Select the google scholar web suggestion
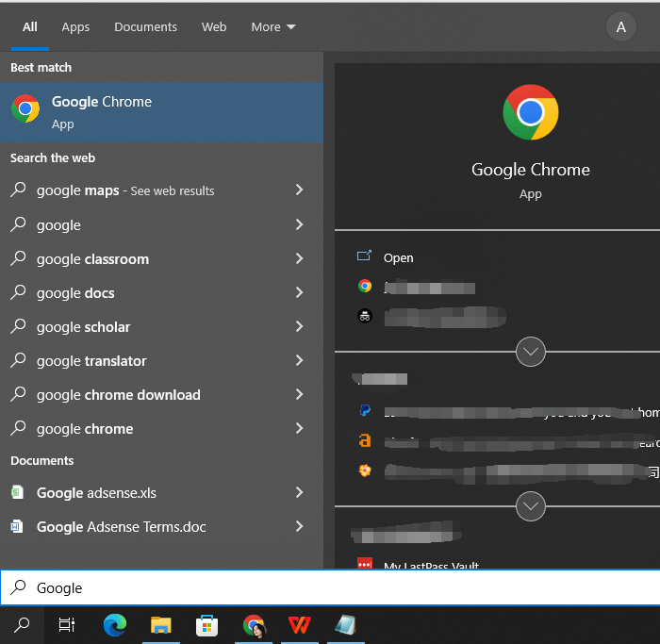 coord(84,327)
